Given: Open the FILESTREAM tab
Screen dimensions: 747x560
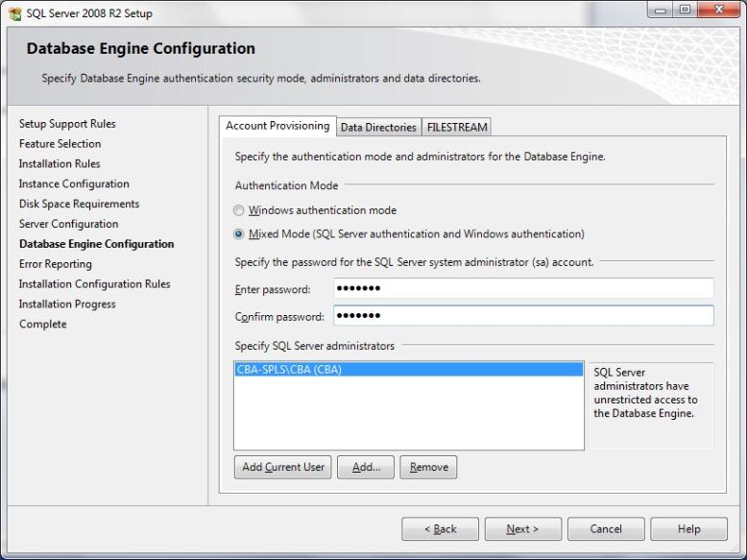Looking at the screenshot, I should click(x=457, y=127).
